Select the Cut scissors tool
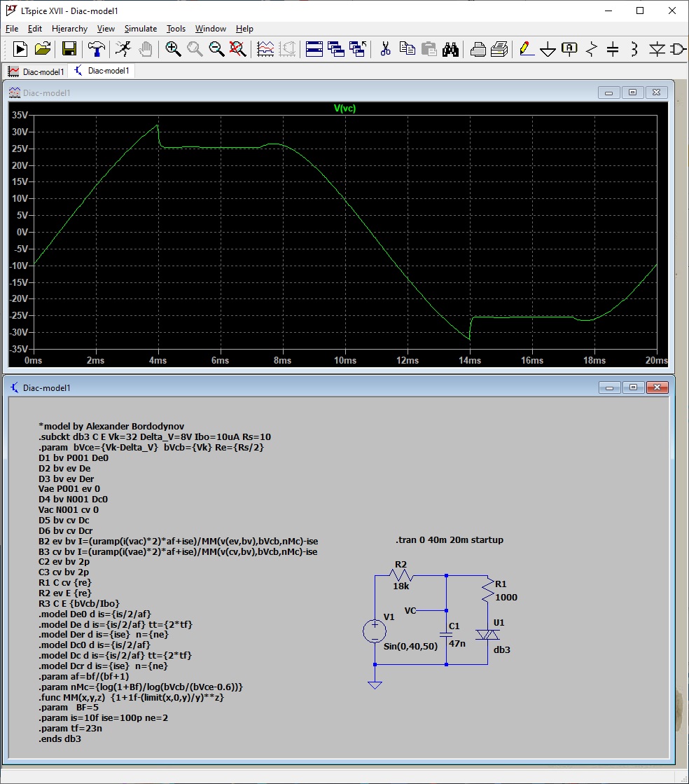This screenshot has width=689, height=784. click(x=385, y=49)
